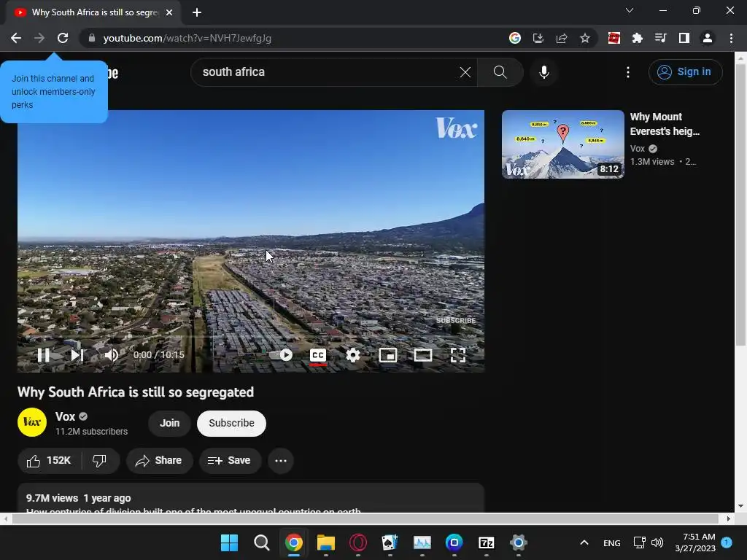Open the Vox channel name link
Viewport: 747px width, 560px height.
tap(65, 416)
